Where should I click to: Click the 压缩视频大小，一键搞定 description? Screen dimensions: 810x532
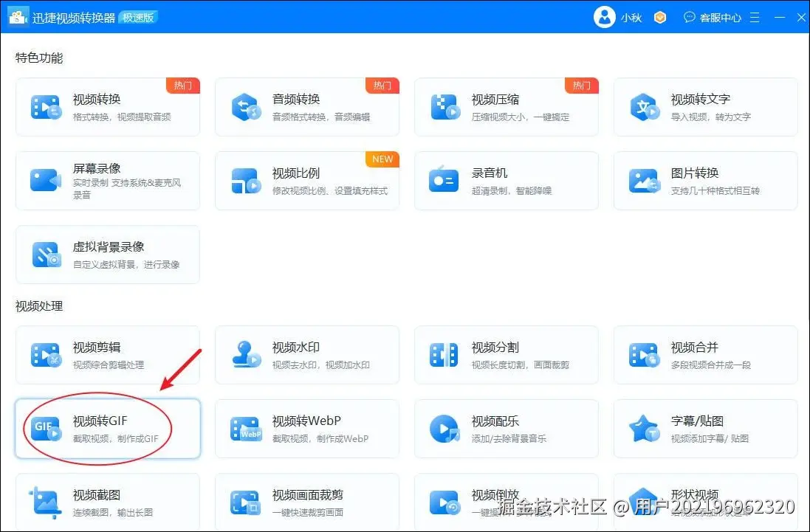click(x=521, y=117)
